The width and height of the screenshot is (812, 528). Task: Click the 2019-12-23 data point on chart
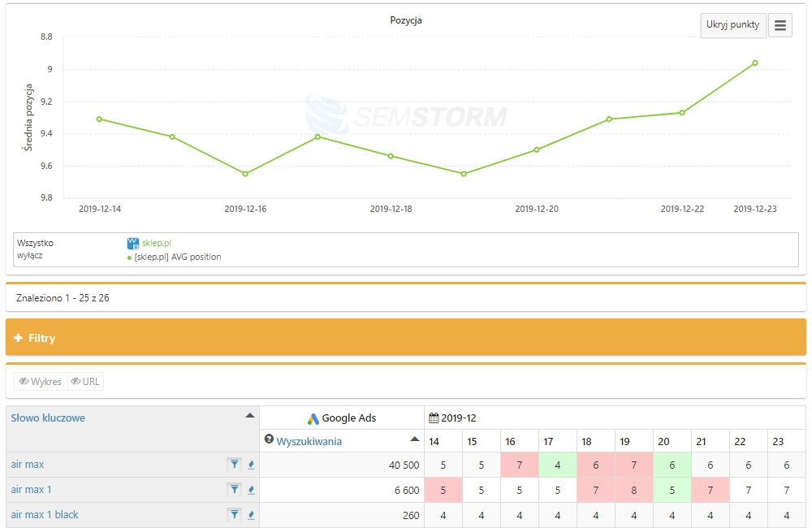(x=755, y=63)
